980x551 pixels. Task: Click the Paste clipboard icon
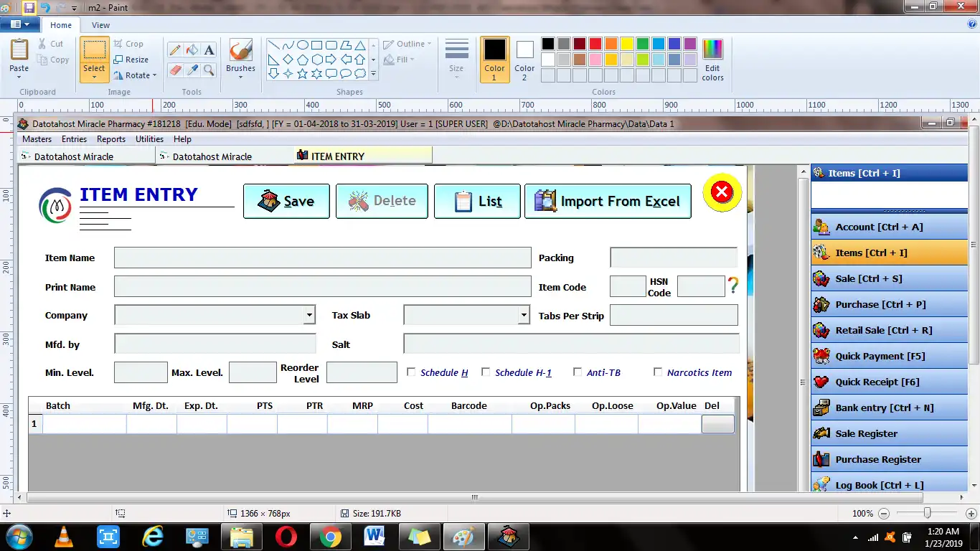(19, 50)
